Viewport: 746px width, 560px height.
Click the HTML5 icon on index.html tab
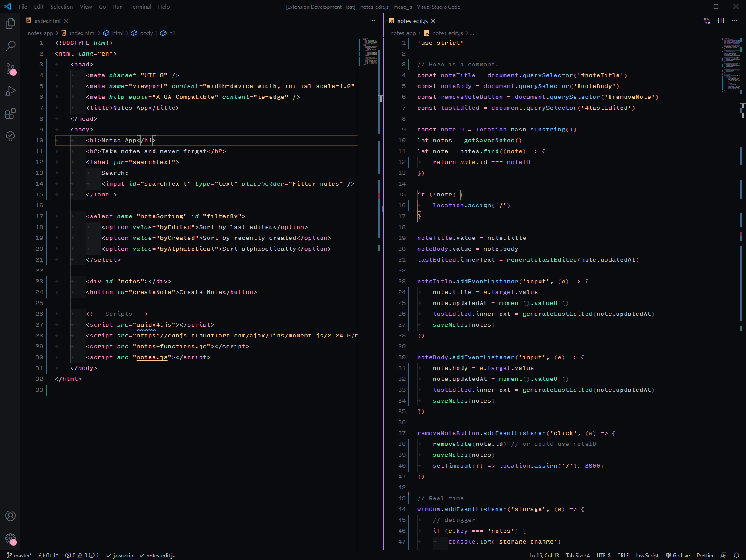pyautogui.click(x=29, y=21)
